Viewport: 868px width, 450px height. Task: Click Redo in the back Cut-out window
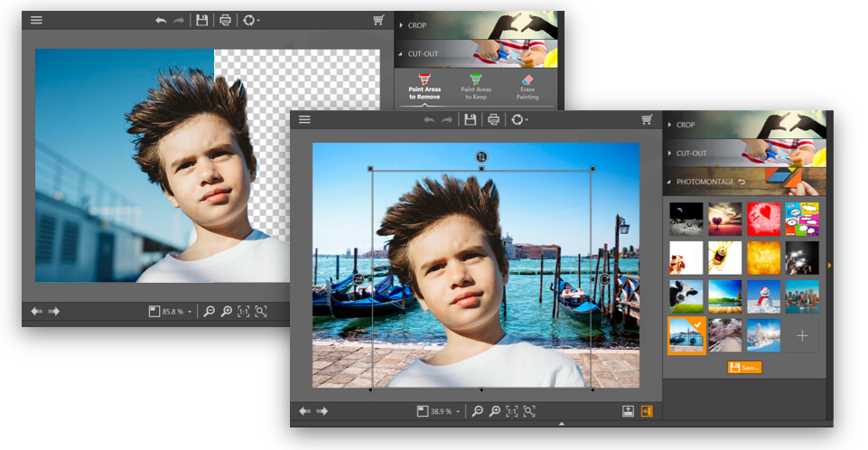coord(179,21)
